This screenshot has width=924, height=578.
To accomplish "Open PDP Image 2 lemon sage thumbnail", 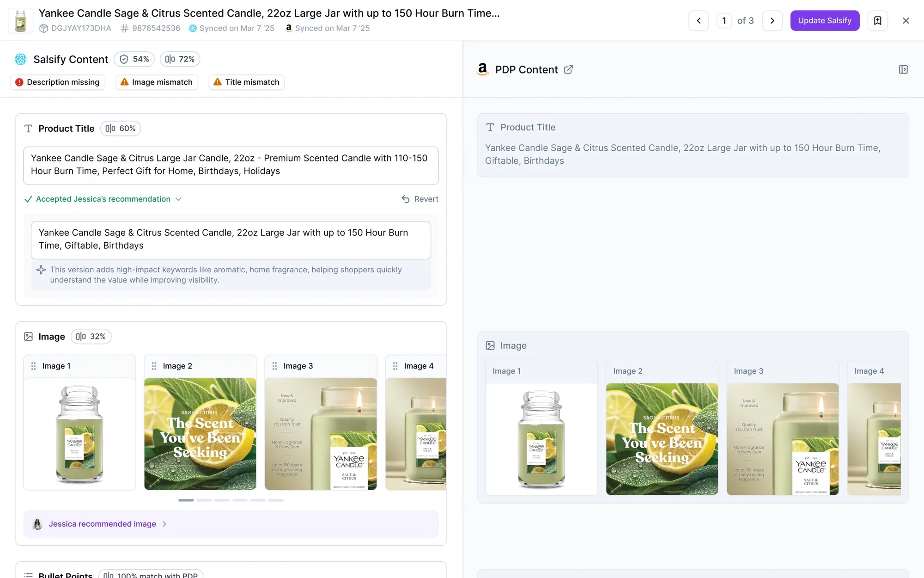I will 662,439.
